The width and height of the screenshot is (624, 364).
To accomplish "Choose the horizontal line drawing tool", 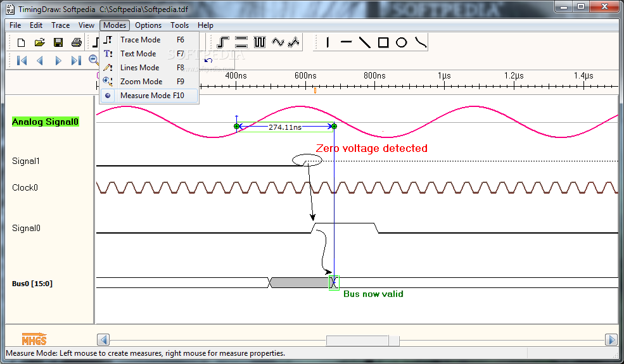I will tap(347, 42).
